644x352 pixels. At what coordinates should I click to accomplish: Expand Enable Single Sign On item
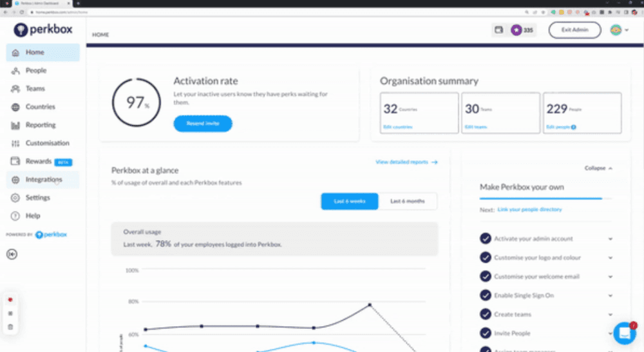611,295
